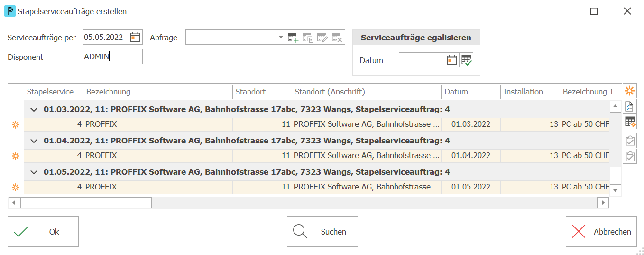Screen dimensions: 644x255
Task: Select PROFFIX cell in 01.05.2022 row
Action: pyautogui.click(x=158, y=187)
